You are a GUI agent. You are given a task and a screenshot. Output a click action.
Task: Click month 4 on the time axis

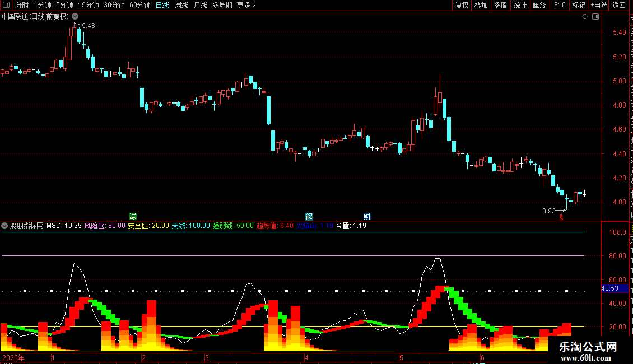point(306,358)
